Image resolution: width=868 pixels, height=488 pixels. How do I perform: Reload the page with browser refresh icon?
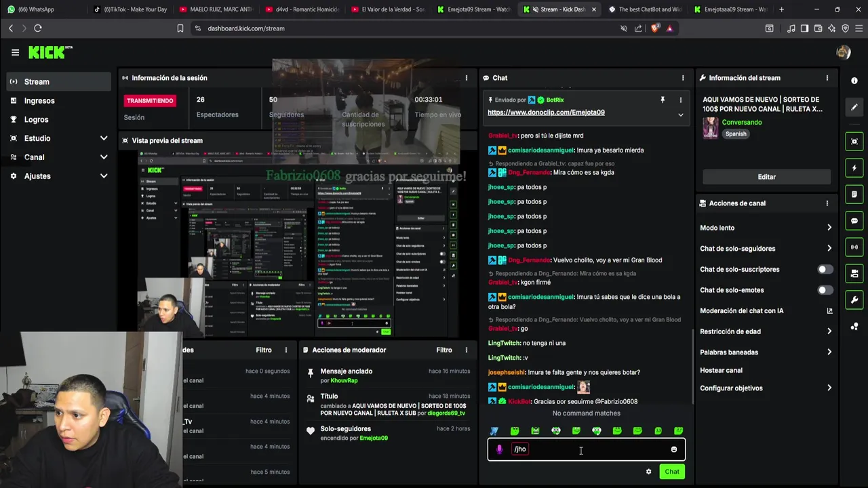38,28
